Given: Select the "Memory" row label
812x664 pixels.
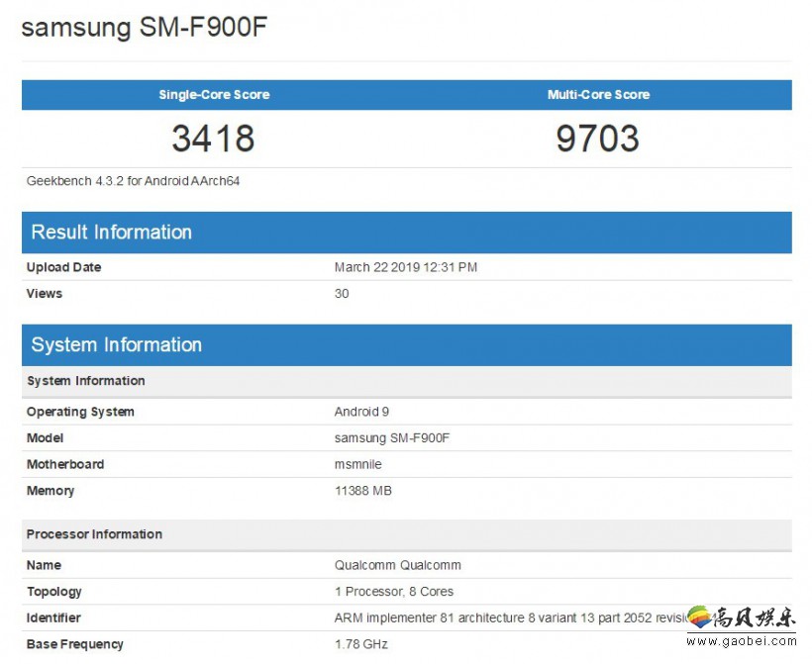Looking at the screenshot, I should coord(51,491).
